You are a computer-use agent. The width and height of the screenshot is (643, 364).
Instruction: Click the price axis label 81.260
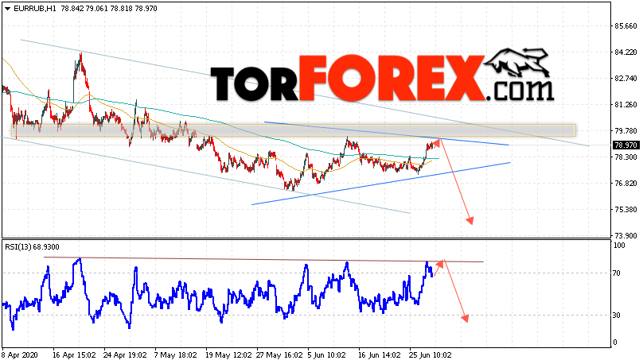point(625,105)
